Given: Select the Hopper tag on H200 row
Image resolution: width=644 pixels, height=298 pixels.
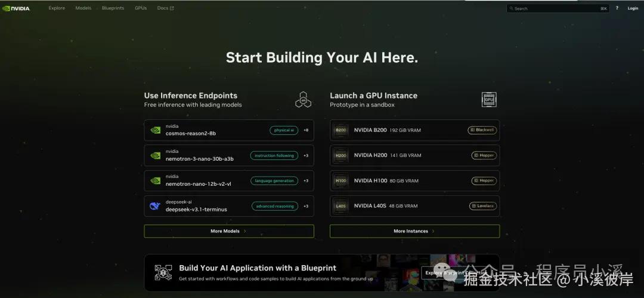Looking at the screenshot, I should click(x=484, y=156).
